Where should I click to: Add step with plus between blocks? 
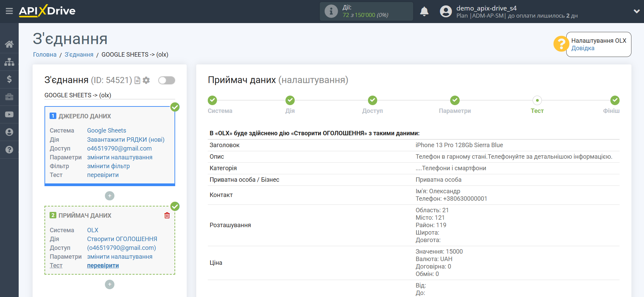[x=110, y=196]
